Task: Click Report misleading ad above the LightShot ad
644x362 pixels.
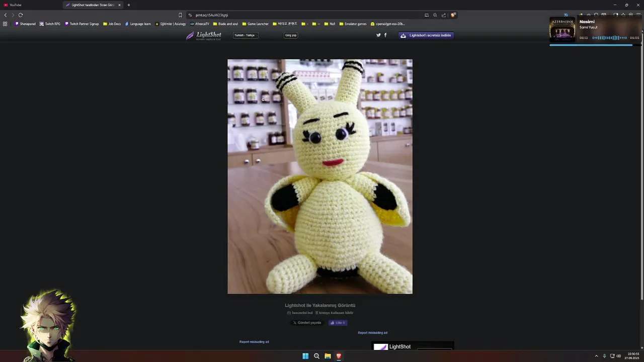Action: pyautogui.click(x=373, y=333)
